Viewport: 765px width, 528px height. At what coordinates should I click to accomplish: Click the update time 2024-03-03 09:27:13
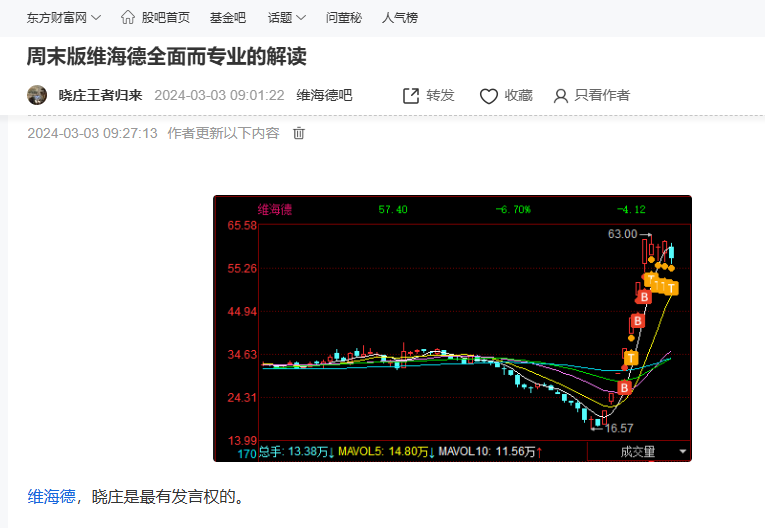click(x=92, y=133)
